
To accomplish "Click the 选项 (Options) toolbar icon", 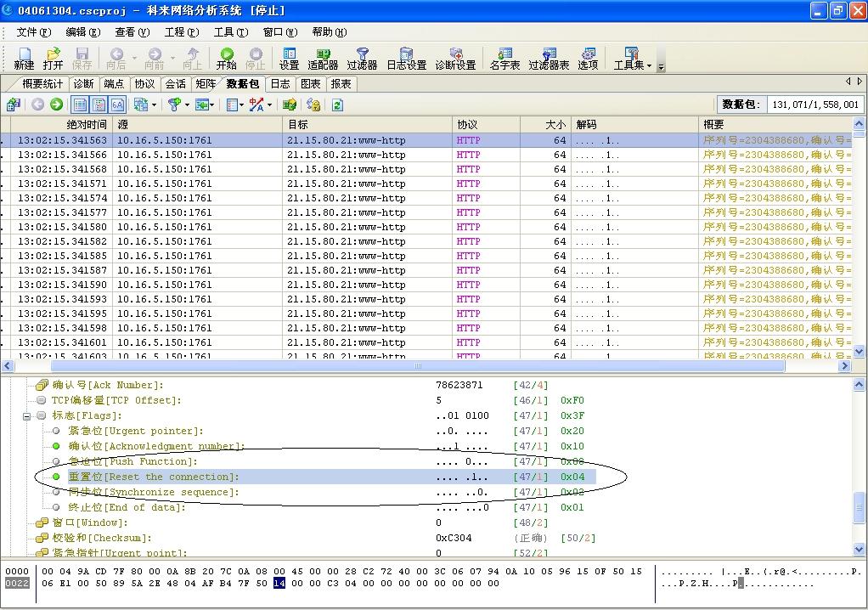I will click(588, 58).
